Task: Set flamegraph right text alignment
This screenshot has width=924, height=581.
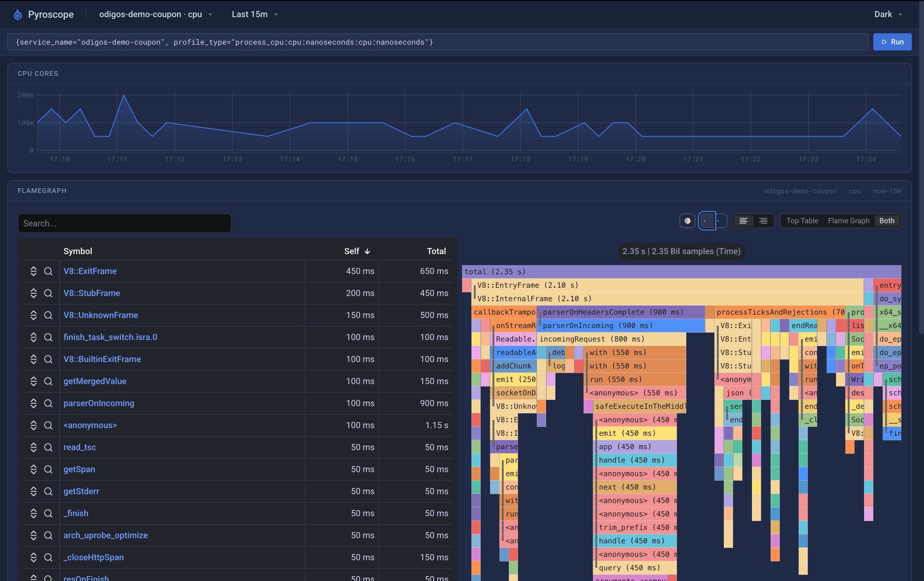Action: (x=763, y=221)
